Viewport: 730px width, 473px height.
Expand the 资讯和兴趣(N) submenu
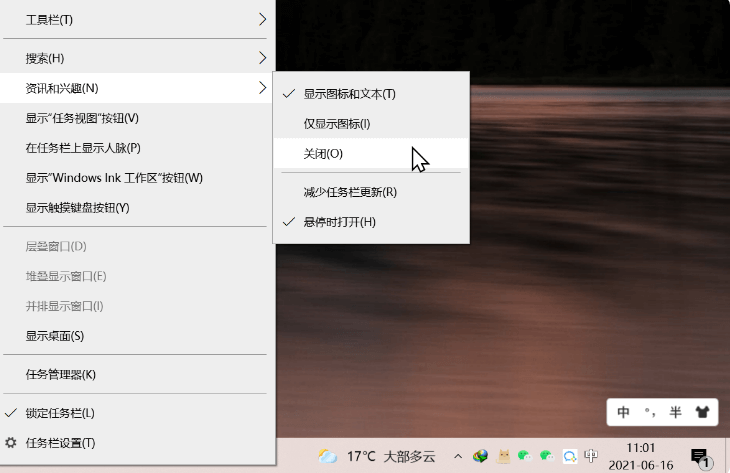[135, 88]
